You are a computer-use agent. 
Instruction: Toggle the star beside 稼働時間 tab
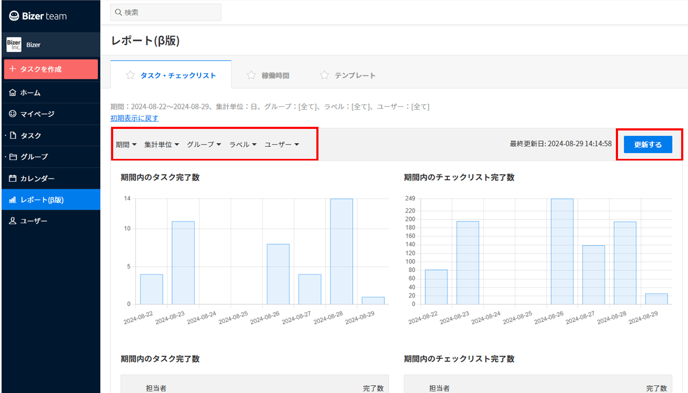tap(251, 75)
